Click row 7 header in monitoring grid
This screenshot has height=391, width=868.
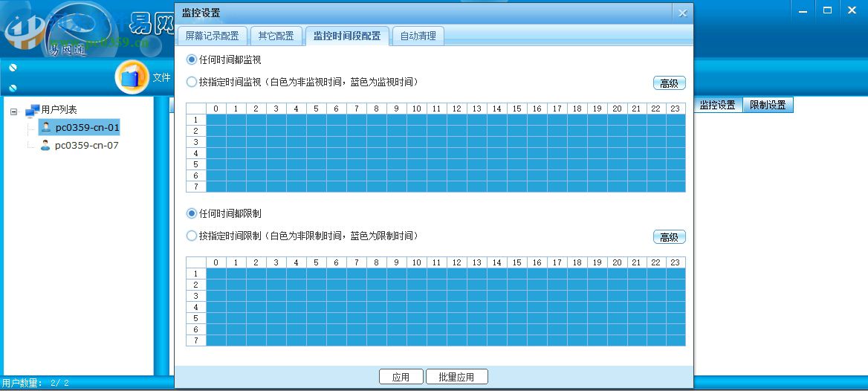[x=196, y=187]
